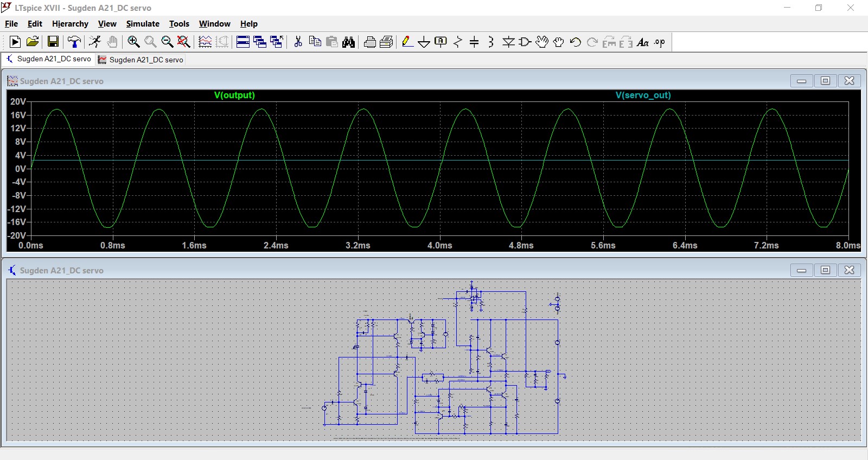Viewport: 868px width, 460px height.
Task: Click the V(servo_out) trace label
Action: click(x=643, y=95)
